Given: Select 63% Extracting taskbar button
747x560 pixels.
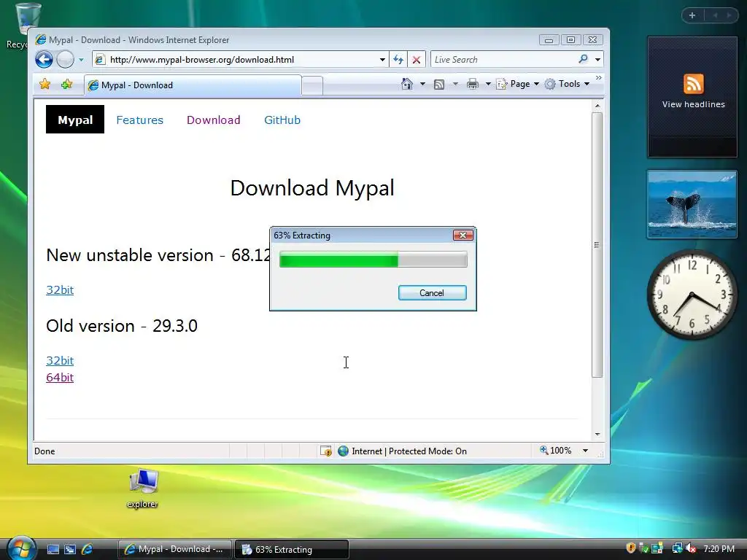Looking at the screenshot, I should click(292, 550).
